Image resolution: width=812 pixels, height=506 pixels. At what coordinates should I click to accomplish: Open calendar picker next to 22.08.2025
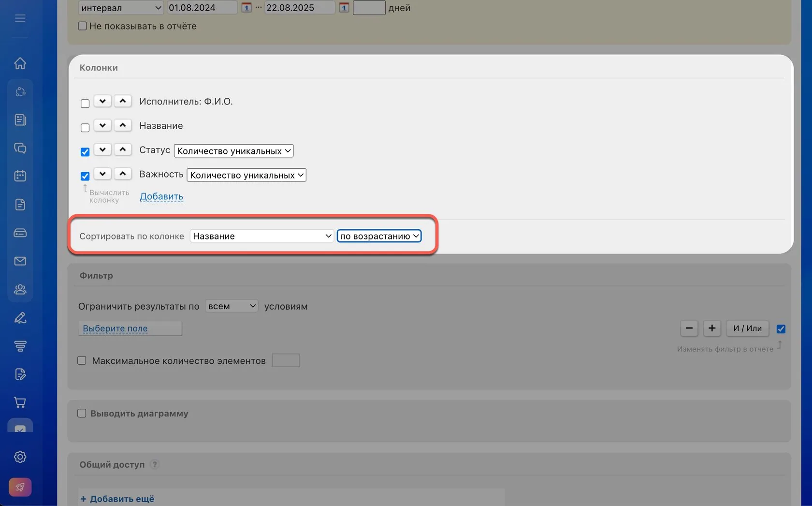[344, 8]
